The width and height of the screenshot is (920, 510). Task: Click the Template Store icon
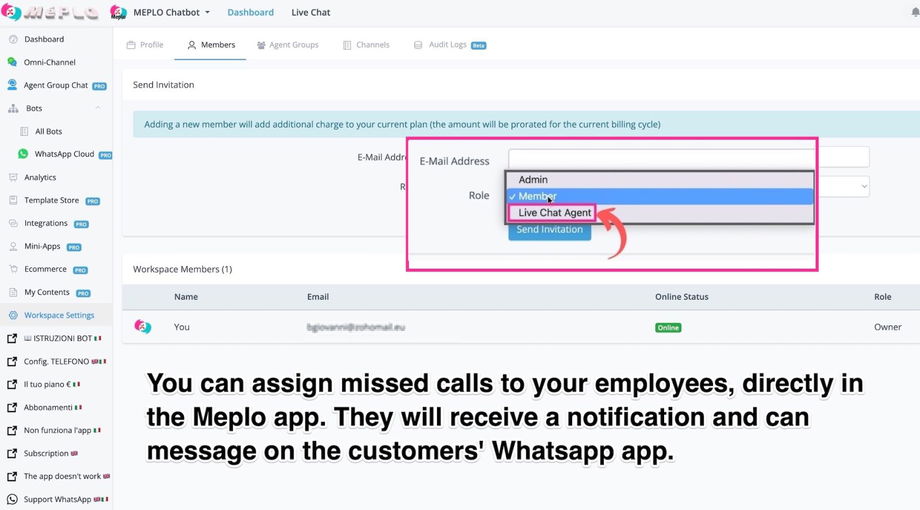point(13,200)
